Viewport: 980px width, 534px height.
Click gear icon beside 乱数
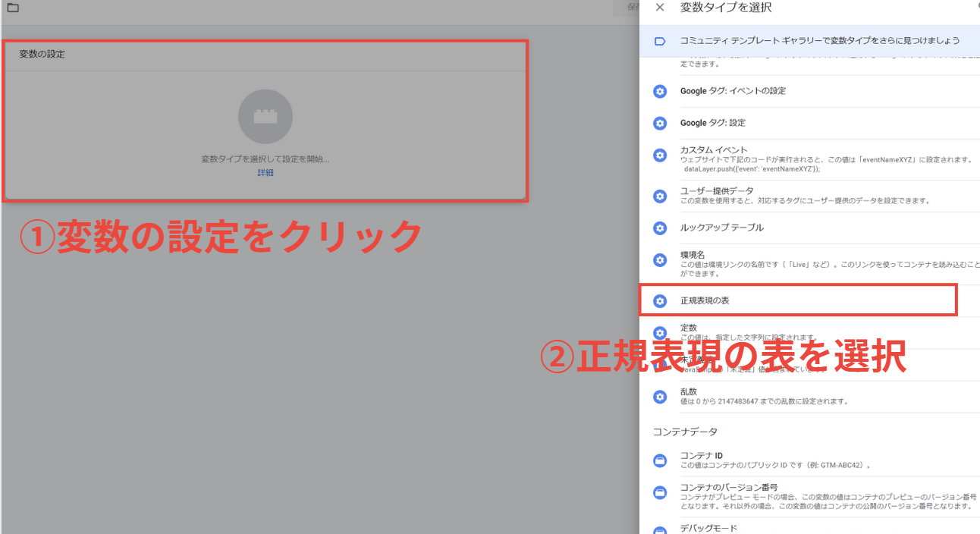(x=660, y=396)
